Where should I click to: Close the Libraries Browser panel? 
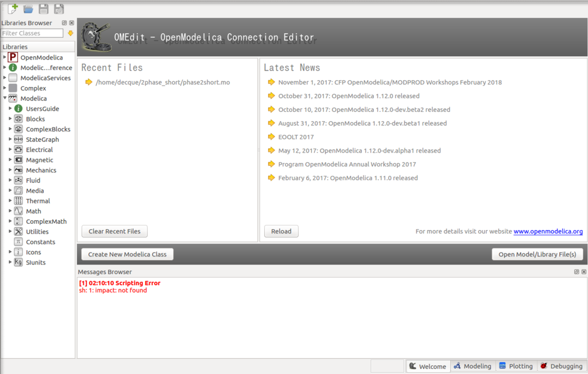72,23
